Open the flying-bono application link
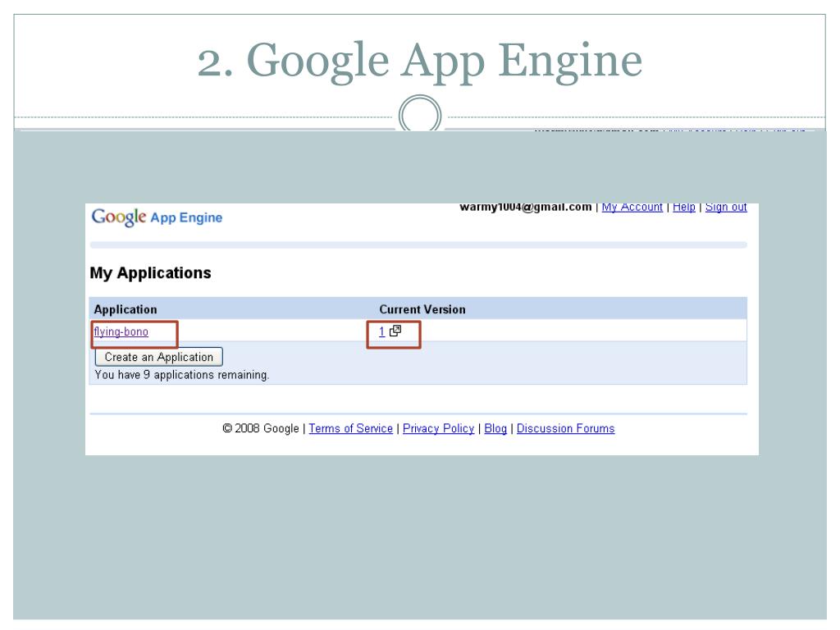 pyautogui.click(x=121, y=331)
